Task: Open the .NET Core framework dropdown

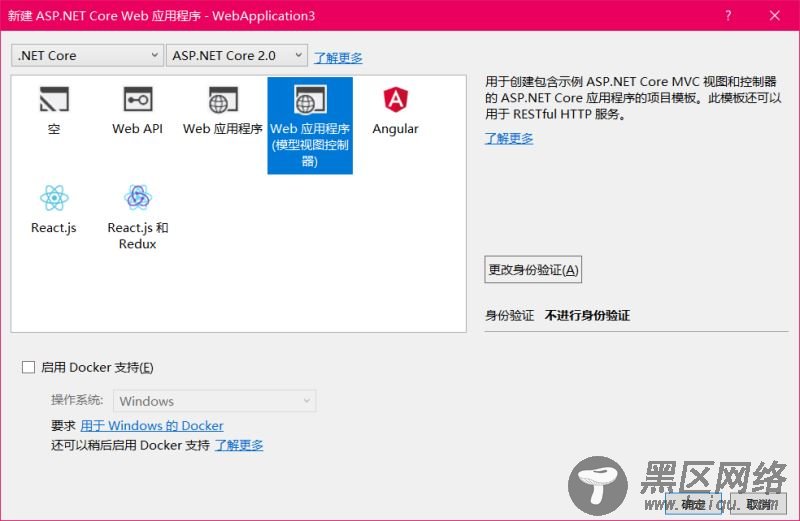Action: pyautogui.click(x=87, y=55)
